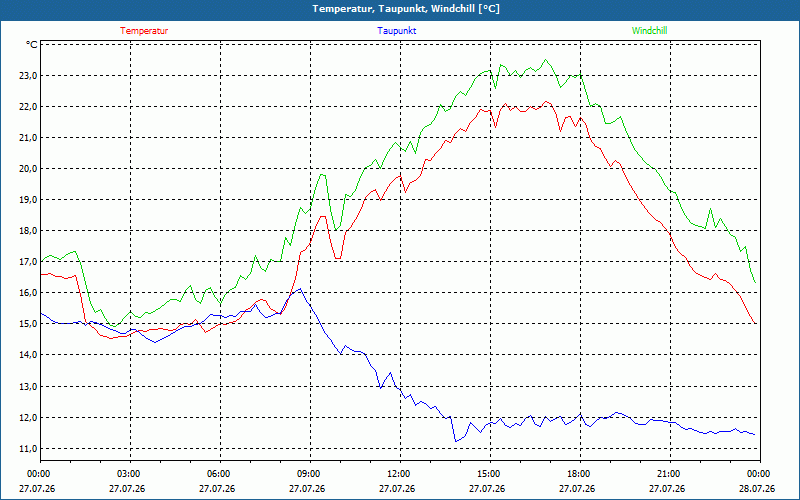Click the 18,0 y-axis value
The width and height of the screenshot is (800, 500).
28,231
